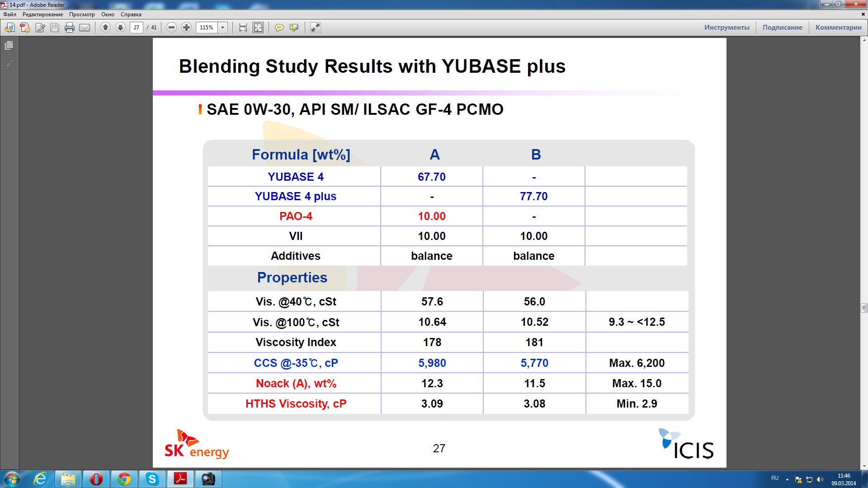Click Adobe Reader taskbar icon
The height and width of the screenshot is (488, 868).
pyautogui.click(x=180, y=479)
